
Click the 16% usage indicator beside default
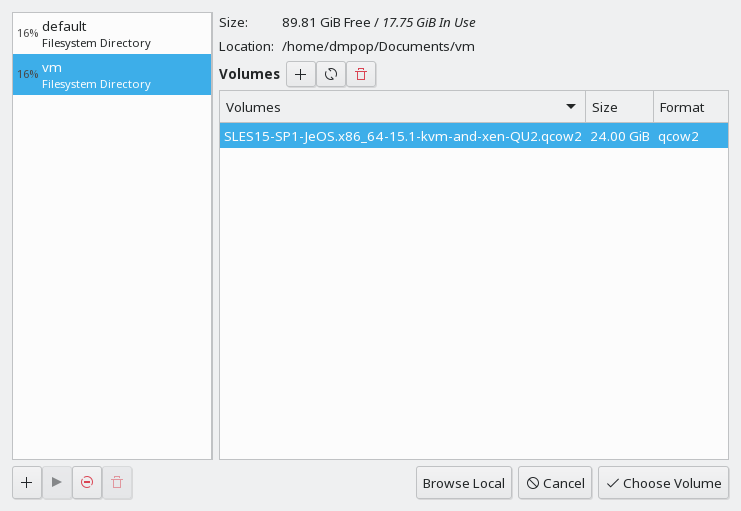coord(28,34)
